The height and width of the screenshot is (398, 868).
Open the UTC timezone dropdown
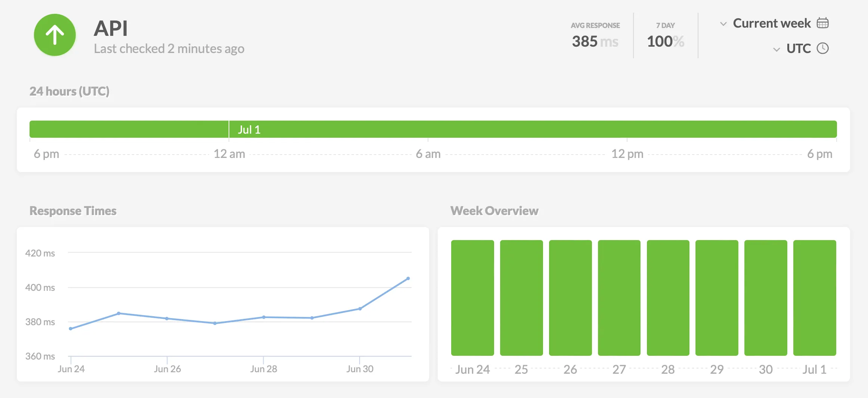(799, 49)
